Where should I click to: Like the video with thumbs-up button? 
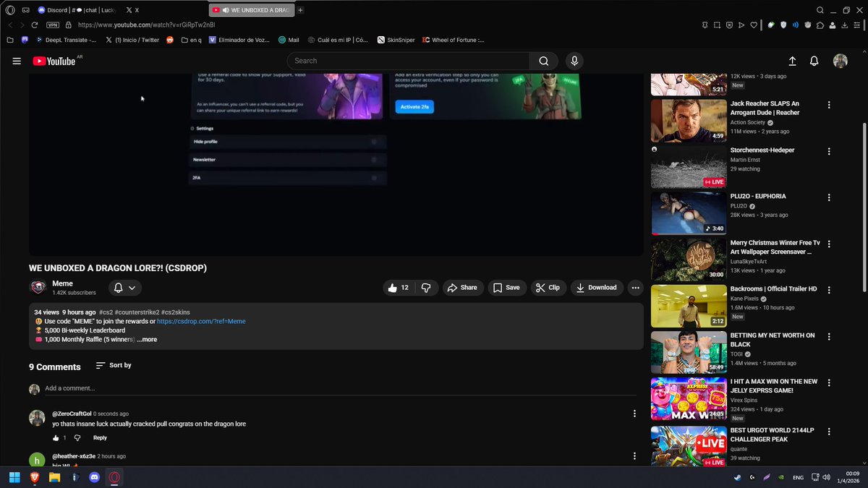click(399, 288)
